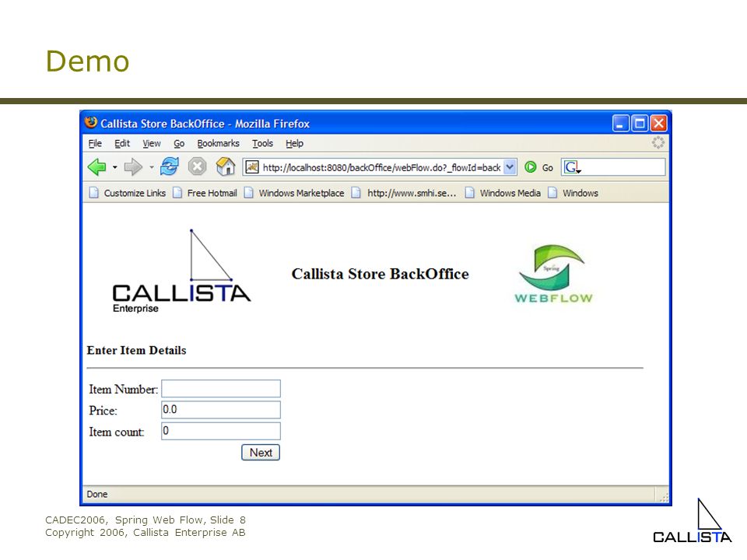The width and height of the screenshot is (747, 560).
Task: Click the Firefox throbber activity icon
Action: (658, 142)
